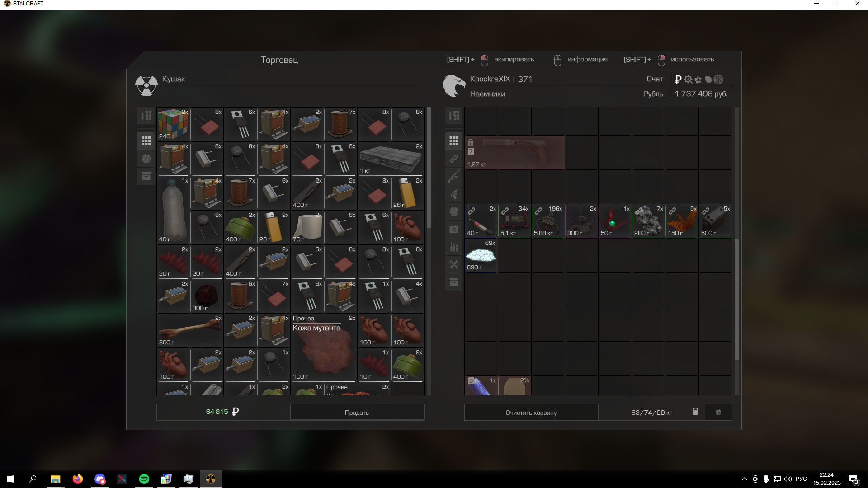Click trader item list scrollbar

[429, 167]
